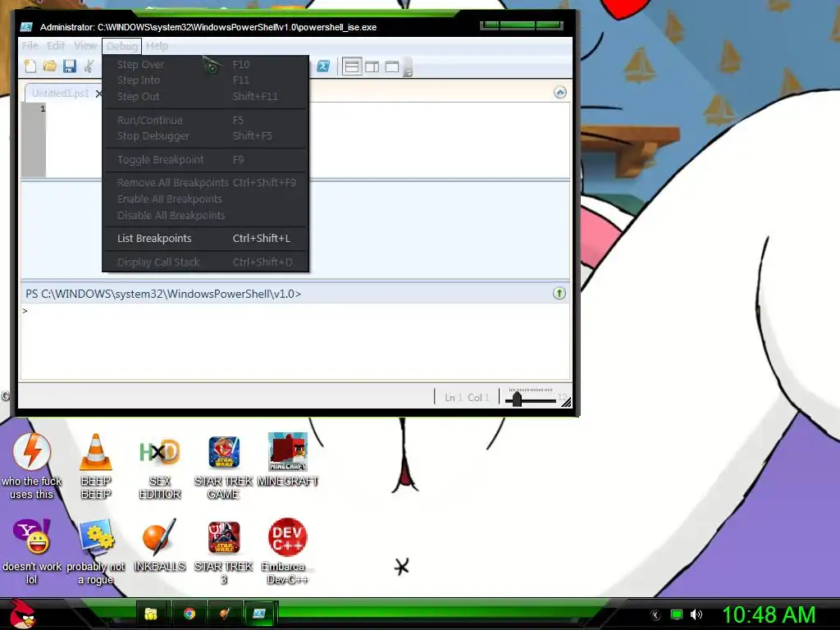Click the Cut scissors toolbar icon

click(89, 66)
